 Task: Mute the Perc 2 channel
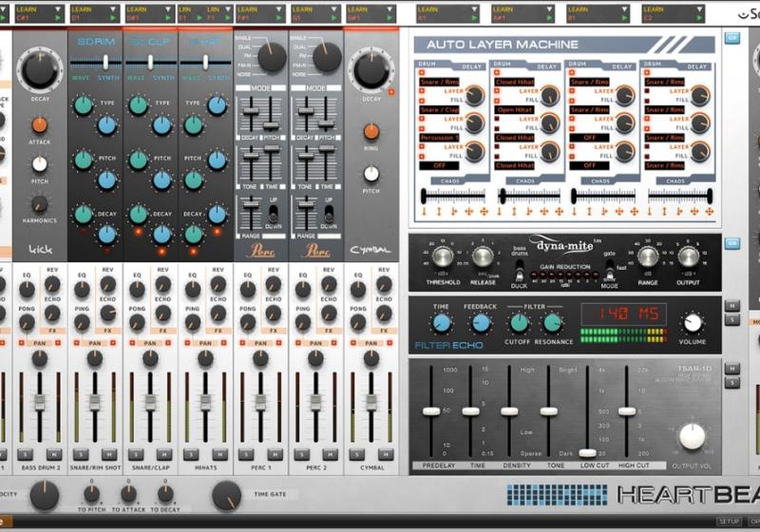pos(330,454)
